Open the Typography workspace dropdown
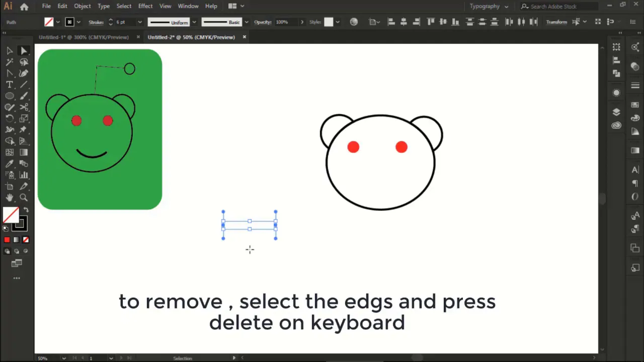This screenshot has height=362, width=644. click(489, 7)
